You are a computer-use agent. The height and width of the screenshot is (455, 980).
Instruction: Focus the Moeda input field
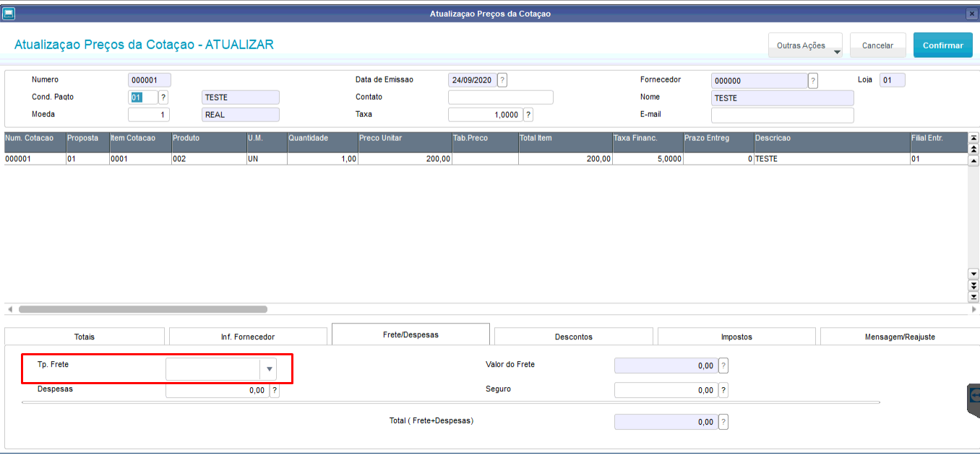149,115
